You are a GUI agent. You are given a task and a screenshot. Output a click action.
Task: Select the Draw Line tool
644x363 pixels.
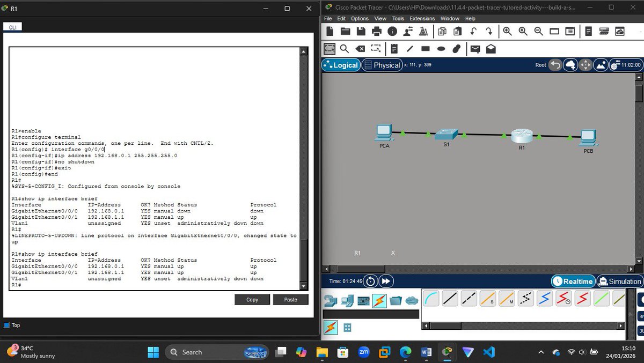(410, 49)
